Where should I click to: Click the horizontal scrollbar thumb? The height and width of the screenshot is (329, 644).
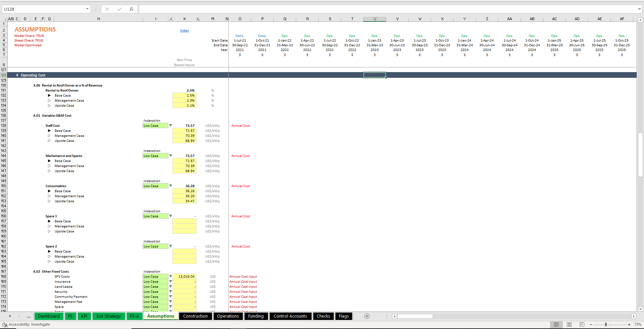(415, 316)
